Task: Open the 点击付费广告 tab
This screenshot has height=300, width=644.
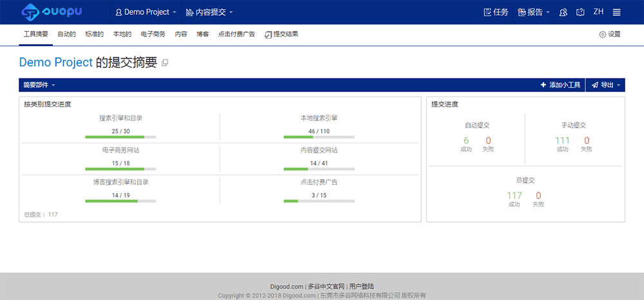Action: point(236,35)
